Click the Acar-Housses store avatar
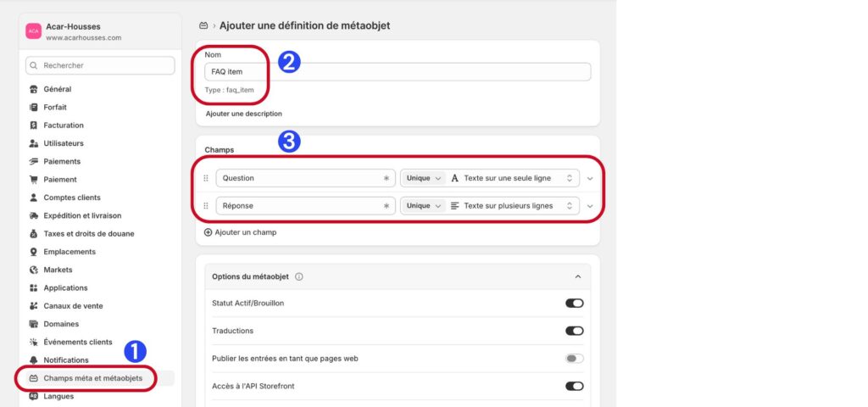The width and height of the screenshot is (868, 407). pos(34,31)
